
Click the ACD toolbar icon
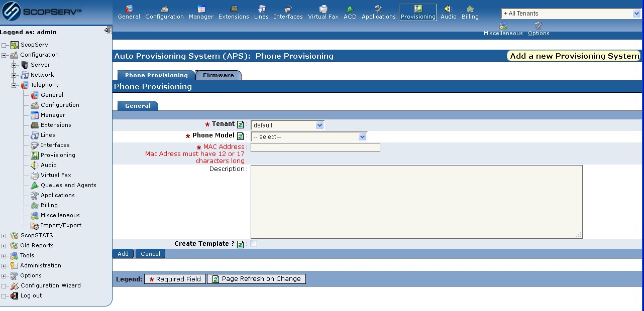[350, 13]
